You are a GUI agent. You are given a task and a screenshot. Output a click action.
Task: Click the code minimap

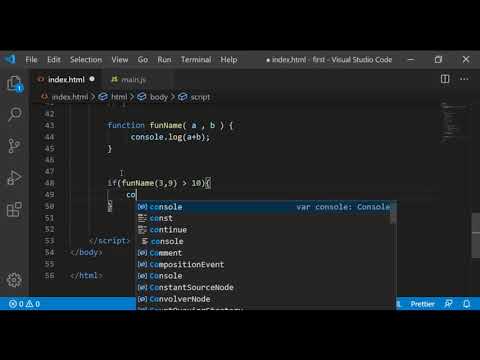click(x=454, y=123)
